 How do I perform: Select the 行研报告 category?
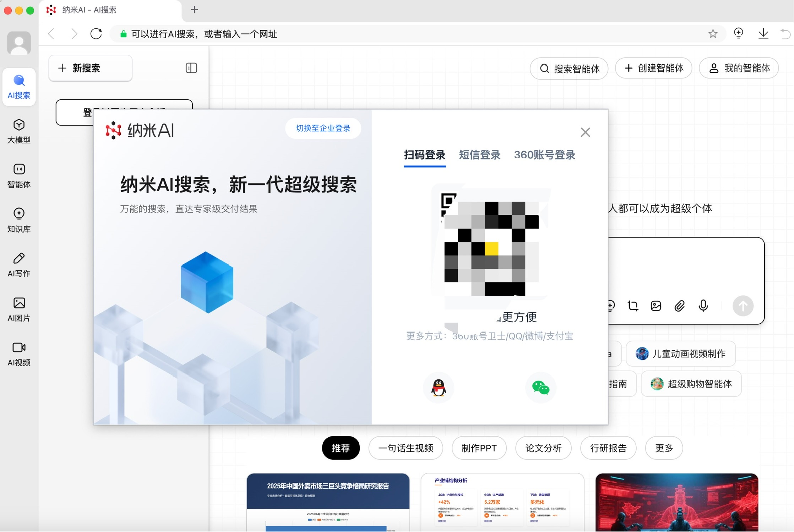click(608, 448)
